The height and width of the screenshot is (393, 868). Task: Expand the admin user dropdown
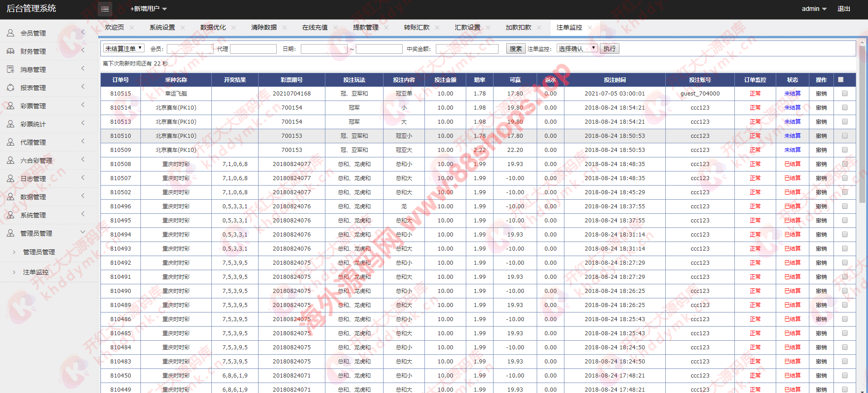coord(814,9)
